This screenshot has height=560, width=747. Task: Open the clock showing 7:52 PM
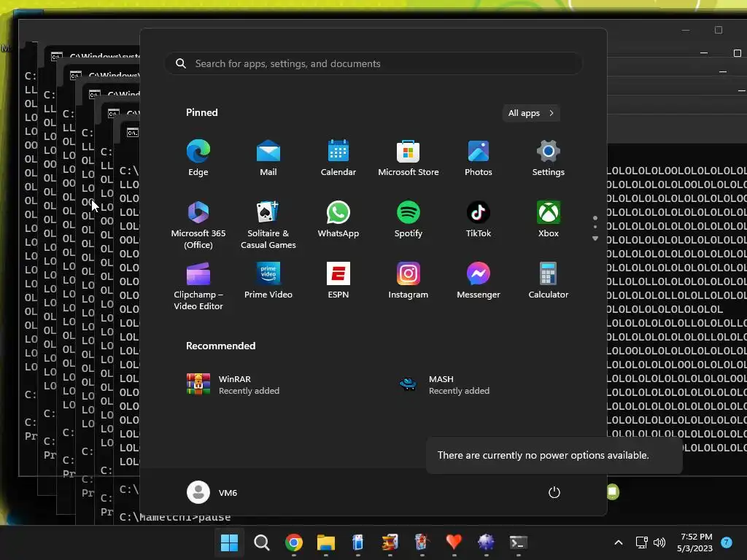[x=694, y=542]
